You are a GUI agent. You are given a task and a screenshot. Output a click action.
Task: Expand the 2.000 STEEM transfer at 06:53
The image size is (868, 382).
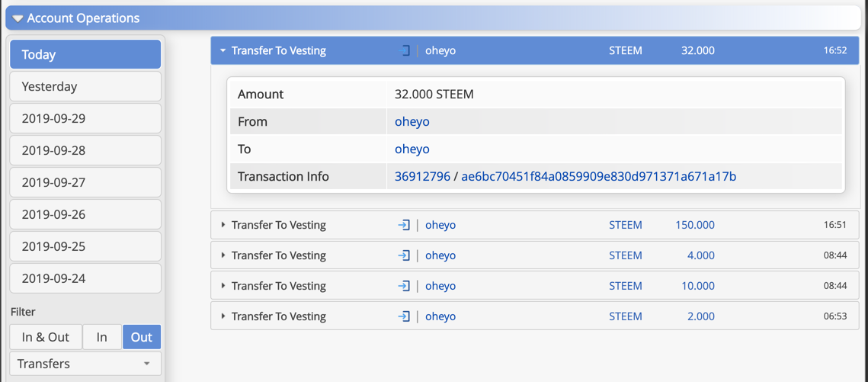click(x=535, y=316)
